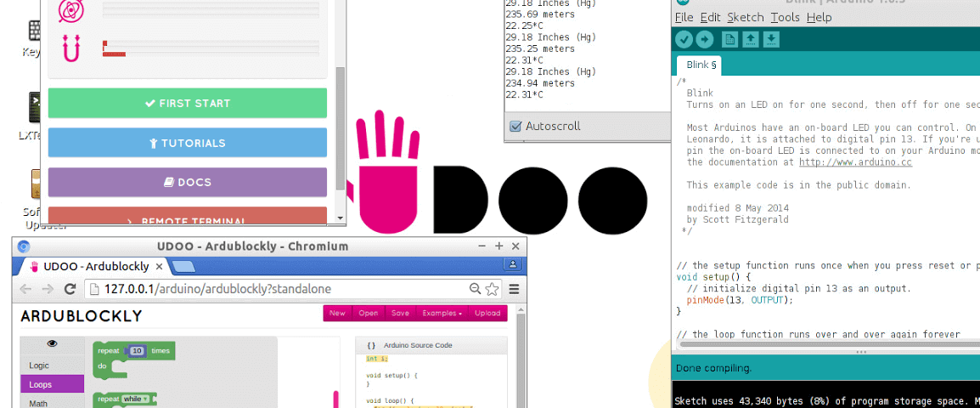Open Chromium user profile icon

pos(512,264)
